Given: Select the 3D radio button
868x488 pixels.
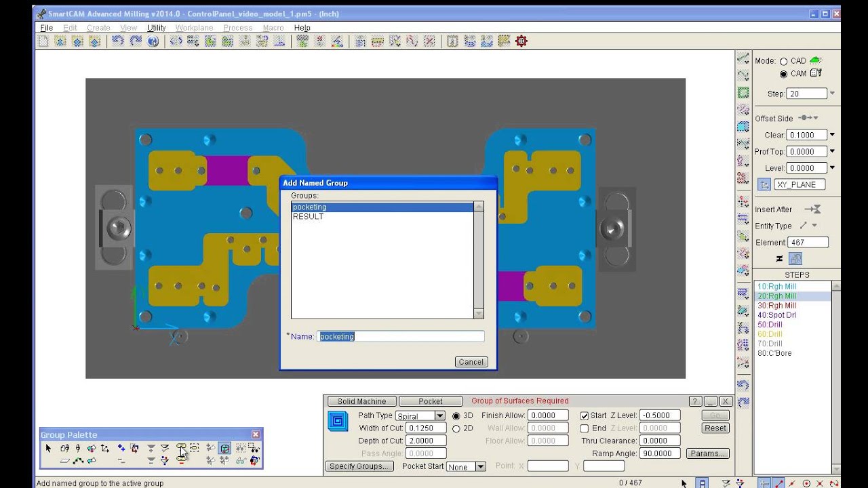Looking at the screenshot, I should 456,415.
